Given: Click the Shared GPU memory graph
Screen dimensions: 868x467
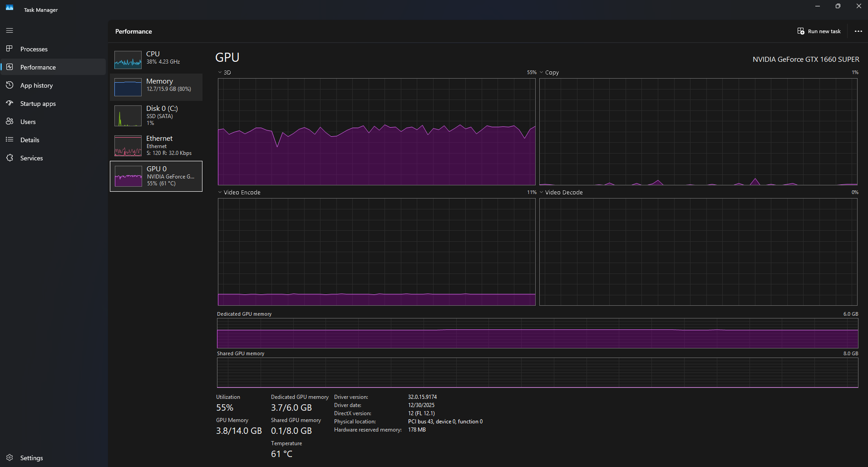Looking at the screenshot, I should pos(538,373).
